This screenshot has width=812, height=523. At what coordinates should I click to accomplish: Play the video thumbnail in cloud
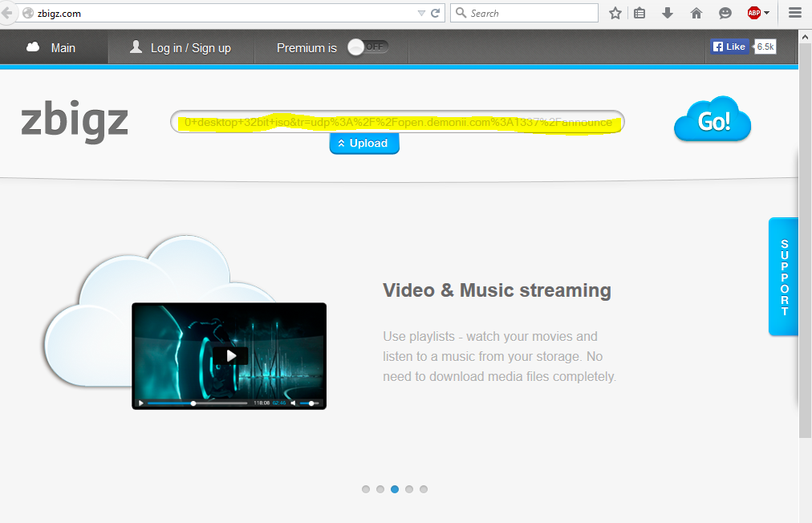[x=231, y=355]
